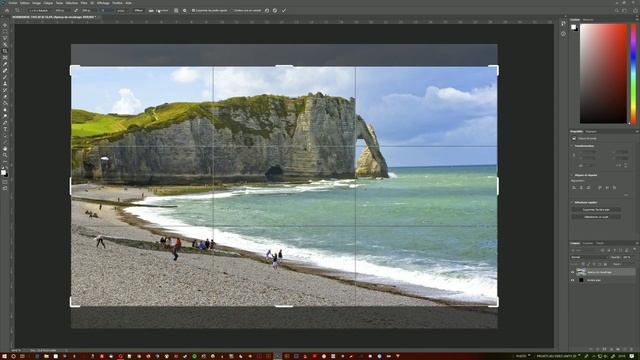Select the Eyedropper tool
This screenshot has height=360, width=640.
click(x=5, y=64)
